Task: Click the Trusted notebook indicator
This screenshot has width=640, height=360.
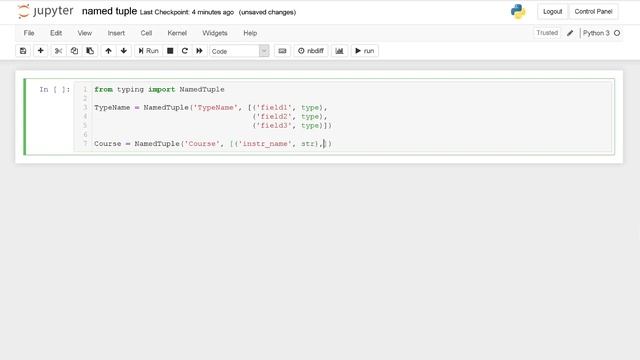Action: tap(547, 33)
